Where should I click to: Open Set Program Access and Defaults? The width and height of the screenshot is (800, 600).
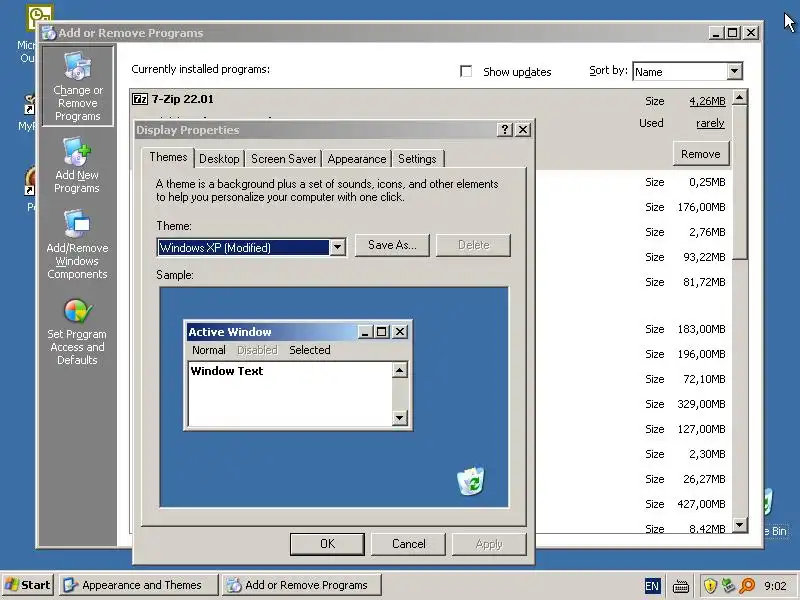(78, 333)
